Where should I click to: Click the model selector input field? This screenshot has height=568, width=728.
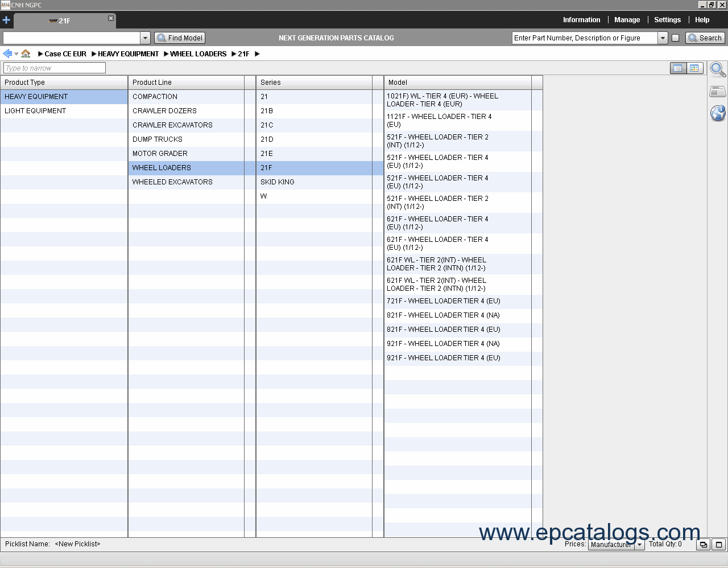tap(72, 38)
